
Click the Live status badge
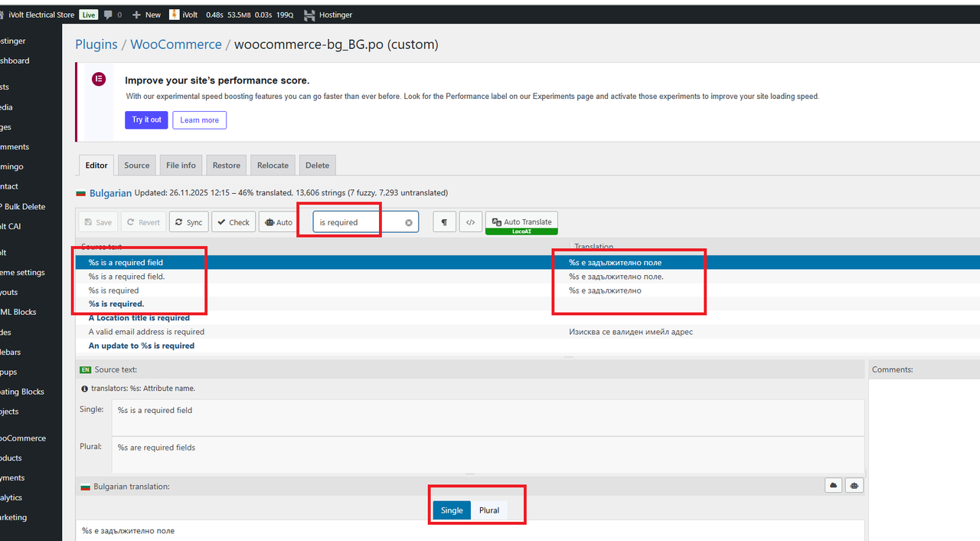click(x=89, y=15)
